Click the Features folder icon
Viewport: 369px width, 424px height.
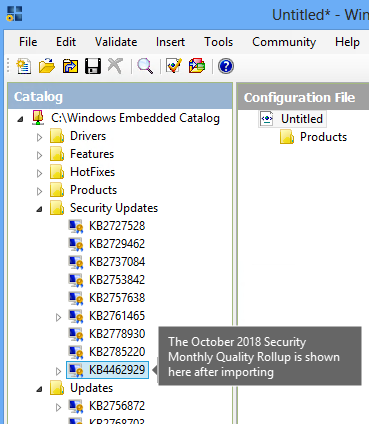pos(57,154)
